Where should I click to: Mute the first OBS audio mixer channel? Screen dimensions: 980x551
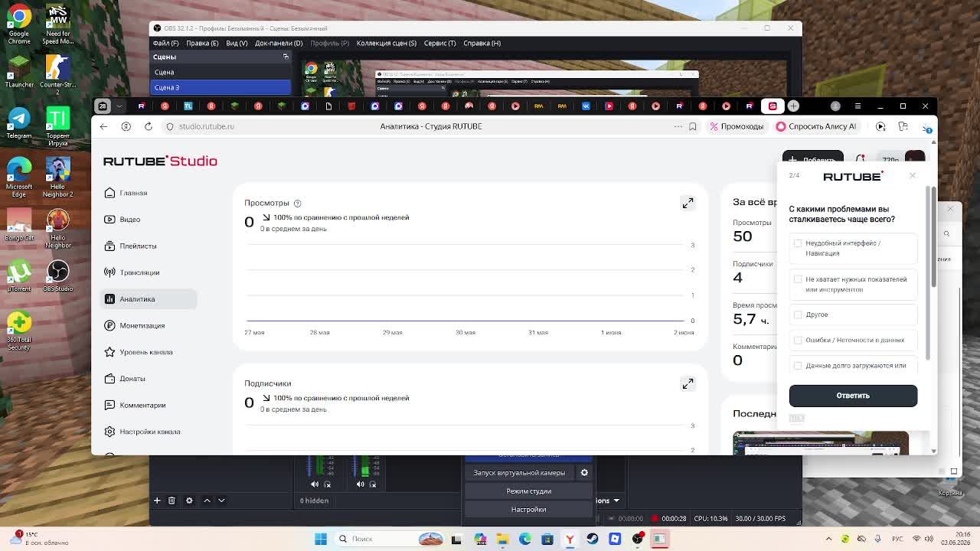(x=315, y=484)
